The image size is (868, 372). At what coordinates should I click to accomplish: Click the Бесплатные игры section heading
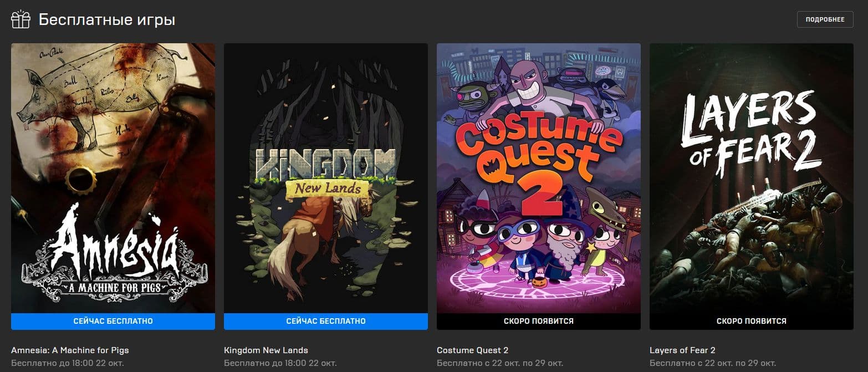click(x=107, y=20)
